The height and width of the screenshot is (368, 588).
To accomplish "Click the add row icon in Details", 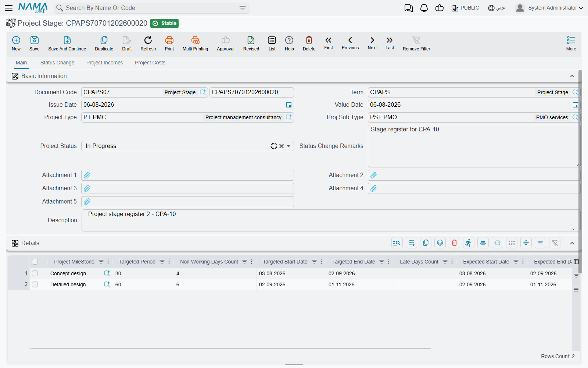I will point(411,243).
